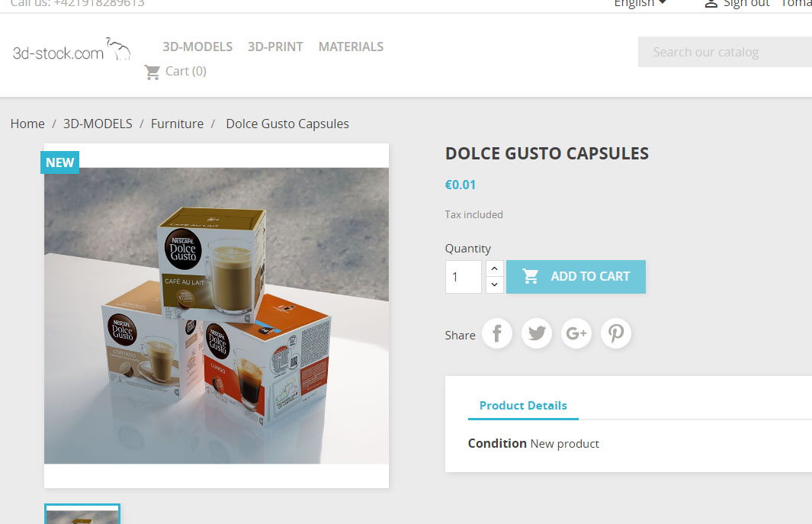812x524 pixels.
Task: Decrease quantity with down arrow
Action: pos(495,285)
